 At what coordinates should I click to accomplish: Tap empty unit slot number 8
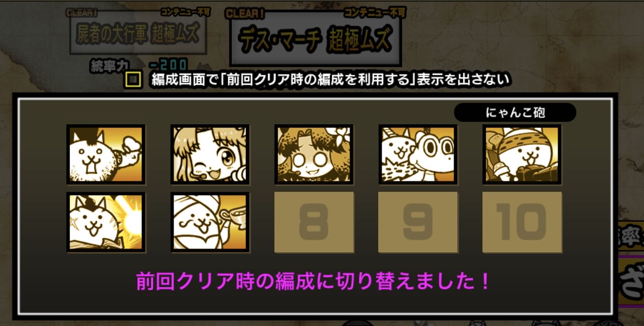coord(314,222)
